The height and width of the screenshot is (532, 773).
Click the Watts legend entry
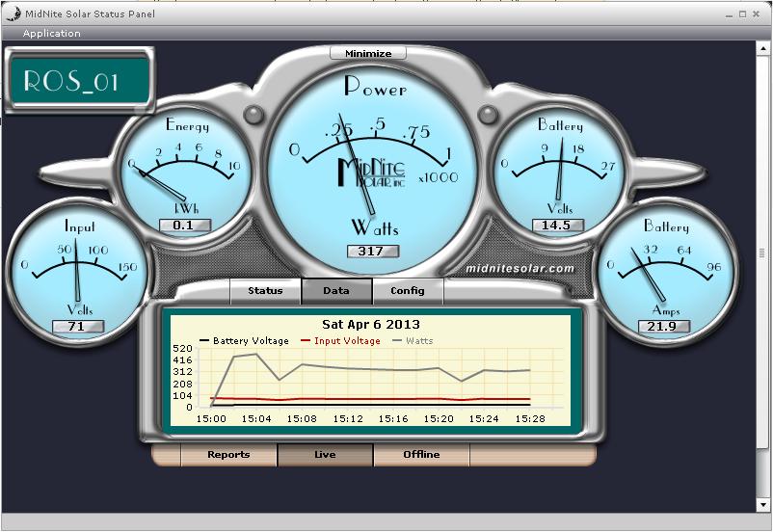pos(413,341)
